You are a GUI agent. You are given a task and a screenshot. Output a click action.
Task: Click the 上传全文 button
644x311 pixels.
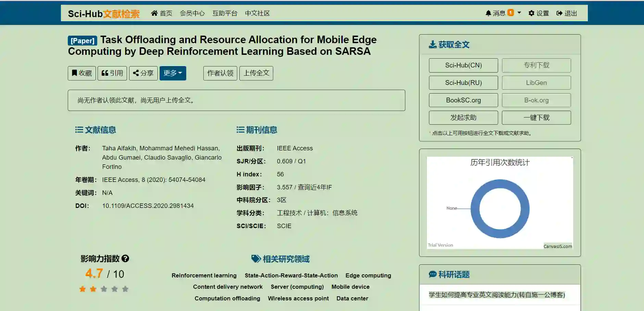pyautogui.click(x=256, y=73)
